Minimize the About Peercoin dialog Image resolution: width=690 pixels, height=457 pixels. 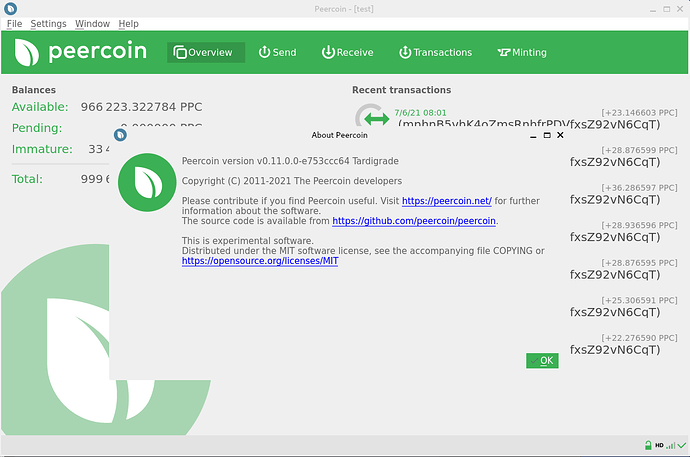tap(533, 135)
